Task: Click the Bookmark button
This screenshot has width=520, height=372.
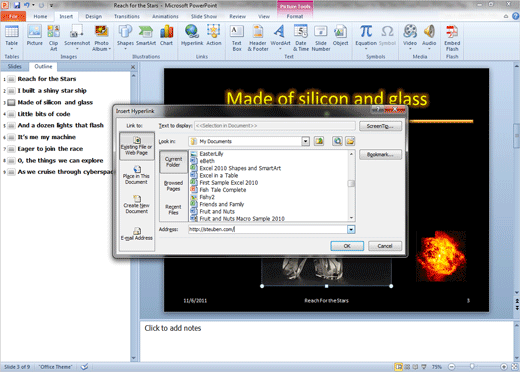Action: 380,154
